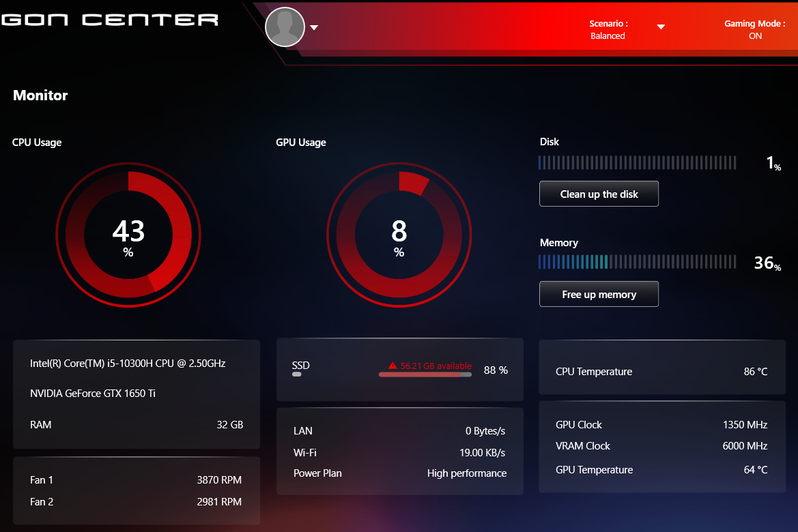This screenshot has width=798, height=532.
Task: Click the LAN 0 Bytes/s value
Action: [485, 431]
